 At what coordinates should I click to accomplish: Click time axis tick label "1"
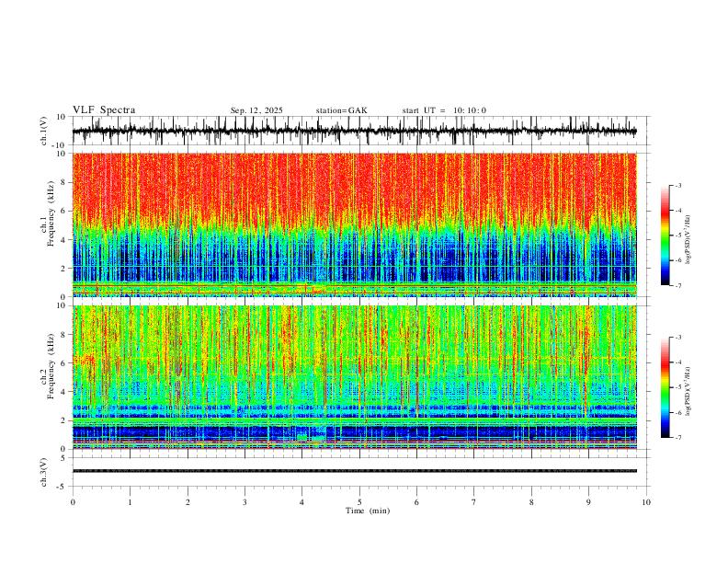[x=130, y=502]
